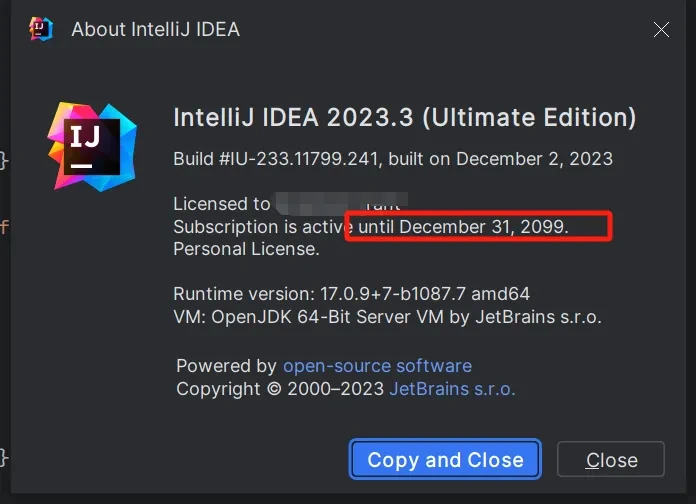The image size is (696, 504).
Task: Click the red-boxed December 31, 2099 date
Action: coord(483,227)
